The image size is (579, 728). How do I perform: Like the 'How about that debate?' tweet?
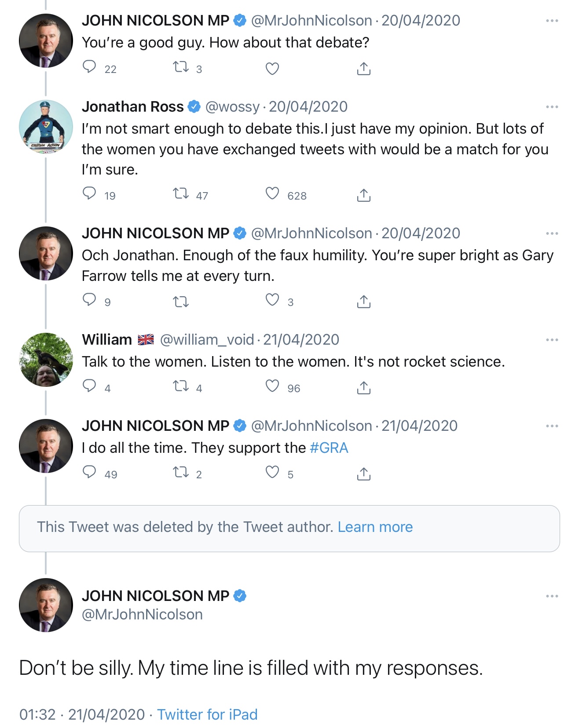click(x=272, y=69)
